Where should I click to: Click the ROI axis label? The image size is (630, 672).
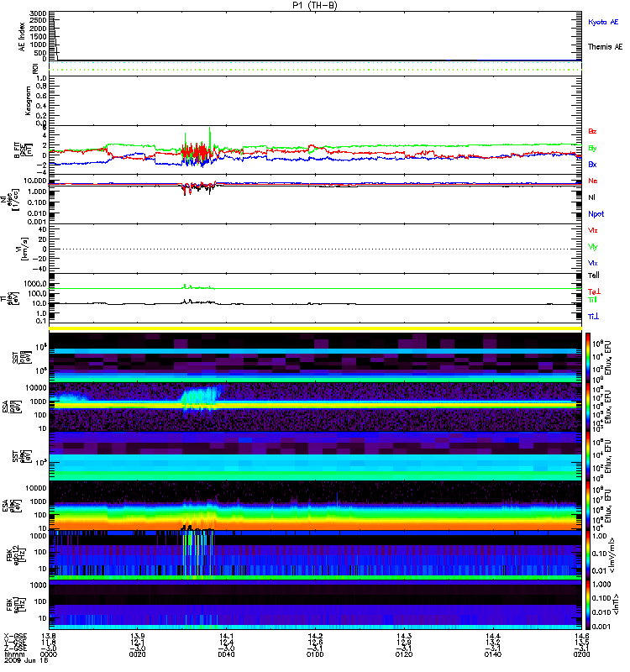tap(35, 69)
